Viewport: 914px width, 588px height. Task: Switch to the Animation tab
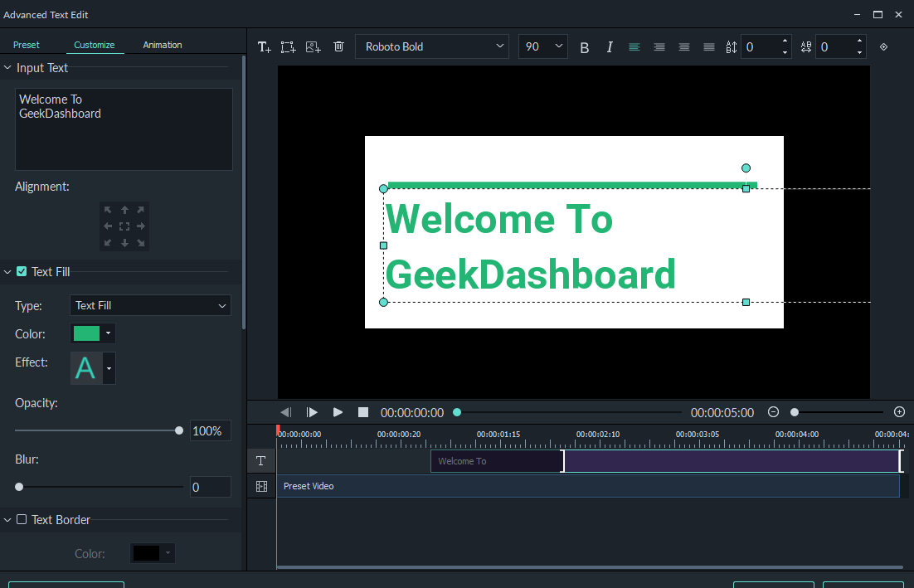[162, 45]
